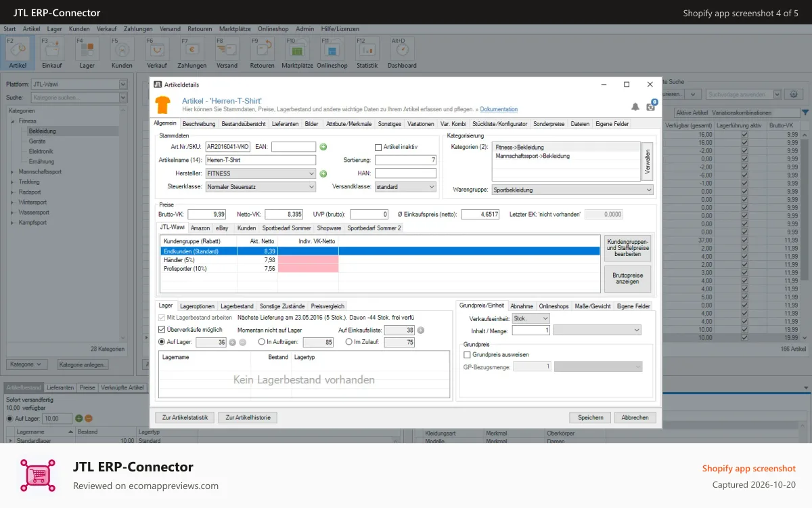Viewport: 812px width, 508px height.
Task: Switch to the Lagerbestand tab
Action: [x=238, y=306]
